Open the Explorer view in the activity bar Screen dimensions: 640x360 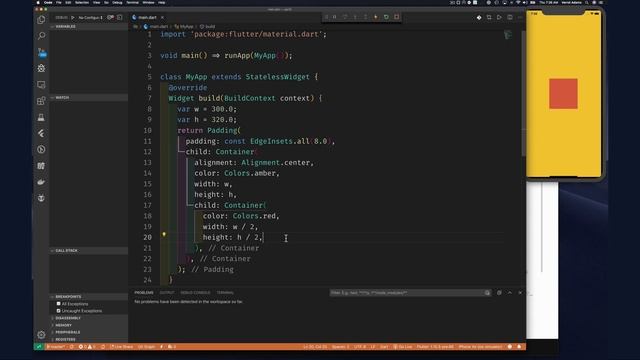click(41, 20)
